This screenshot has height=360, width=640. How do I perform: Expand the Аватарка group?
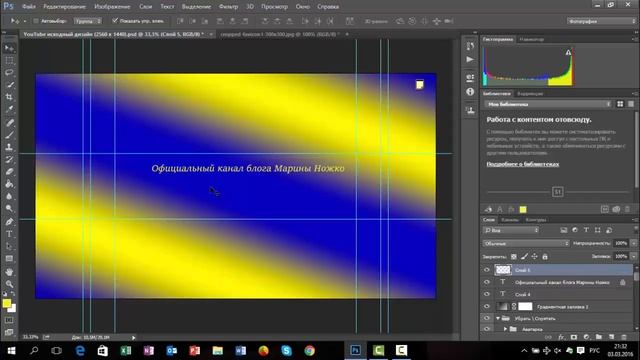click(505, 329)
